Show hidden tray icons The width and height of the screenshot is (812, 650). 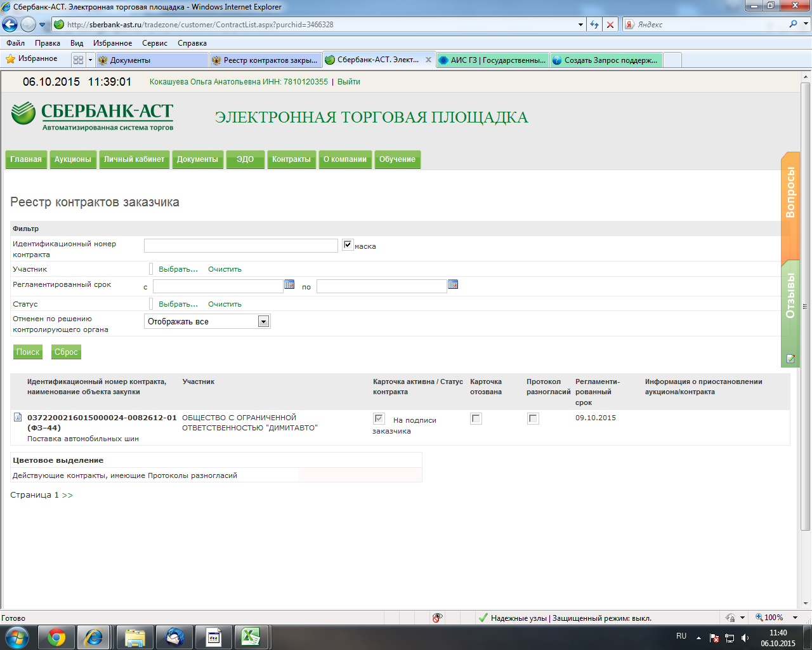(698, 638)
